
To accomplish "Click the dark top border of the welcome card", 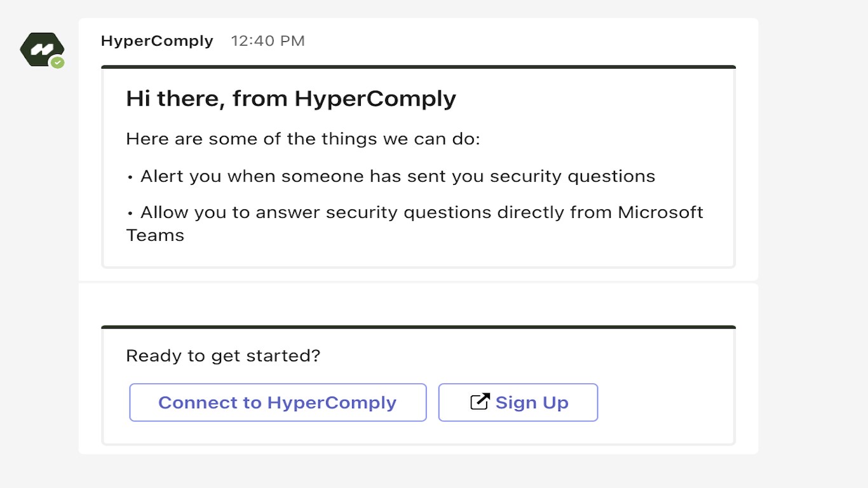I will click(x=418, y=67).
